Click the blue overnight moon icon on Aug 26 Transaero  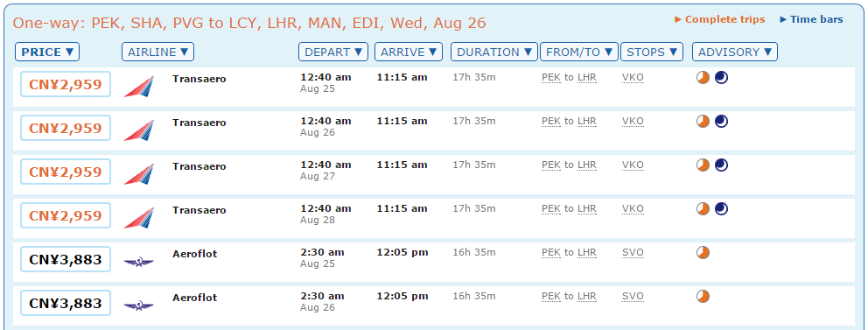pos(721,122)
